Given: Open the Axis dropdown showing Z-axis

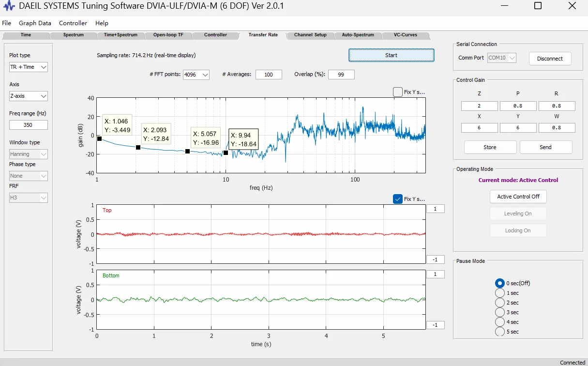Looking at the screenshot, I should (x=29, y=96).
